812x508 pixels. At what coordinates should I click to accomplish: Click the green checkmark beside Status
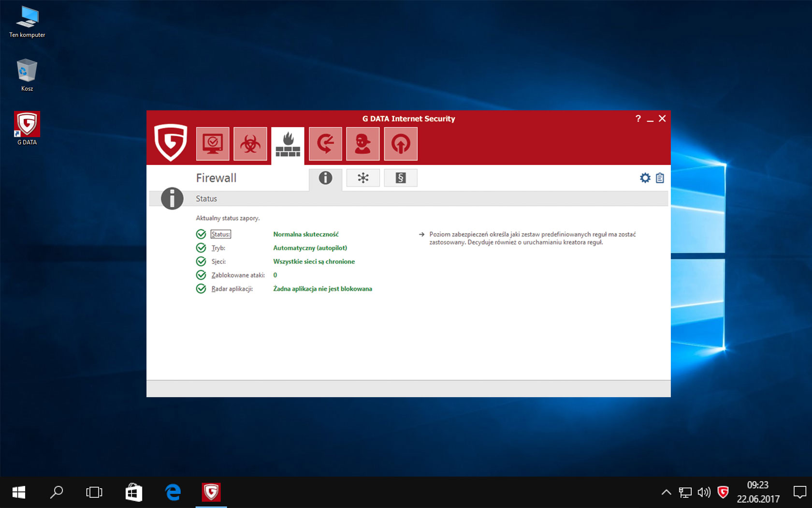(x=201, y=234)
